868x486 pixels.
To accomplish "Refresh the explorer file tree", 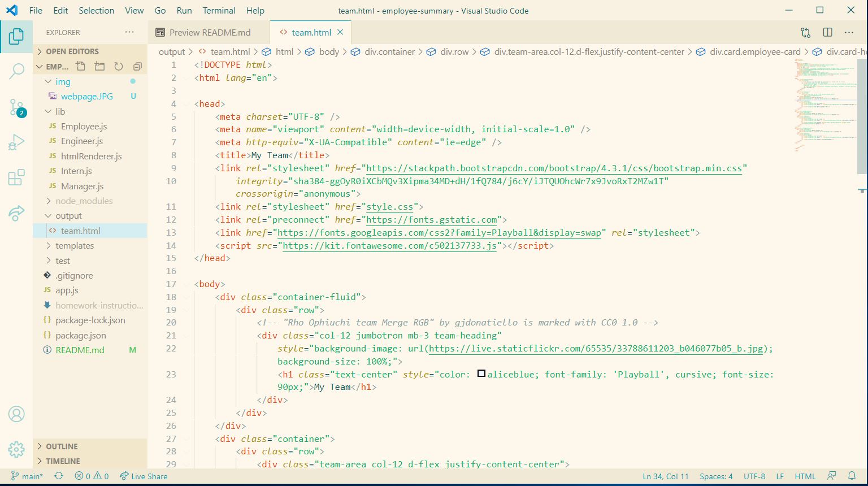I will tap(119, 66).
